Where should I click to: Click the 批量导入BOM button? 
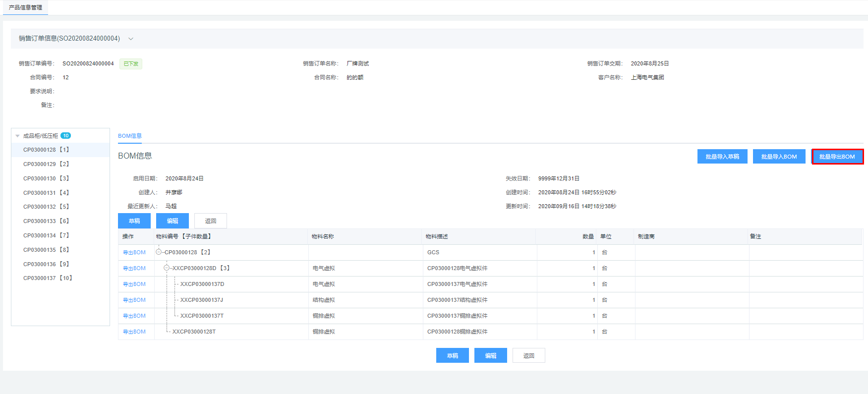pos(779,157)
